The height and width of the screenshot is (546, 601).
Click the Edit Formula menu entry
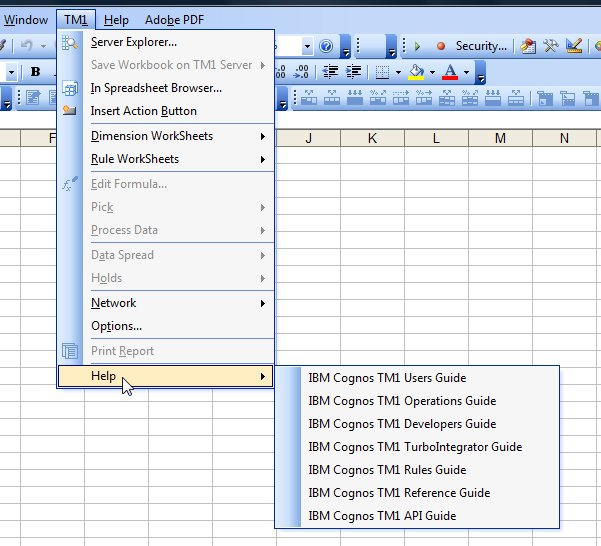166,184
